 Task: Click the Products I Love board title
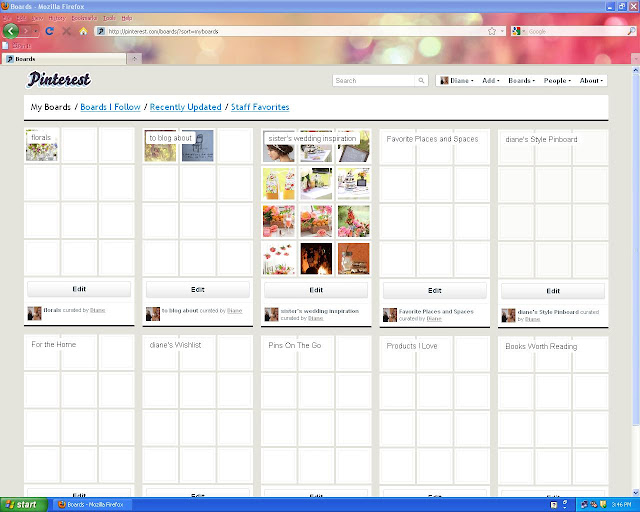coord(412,346)
